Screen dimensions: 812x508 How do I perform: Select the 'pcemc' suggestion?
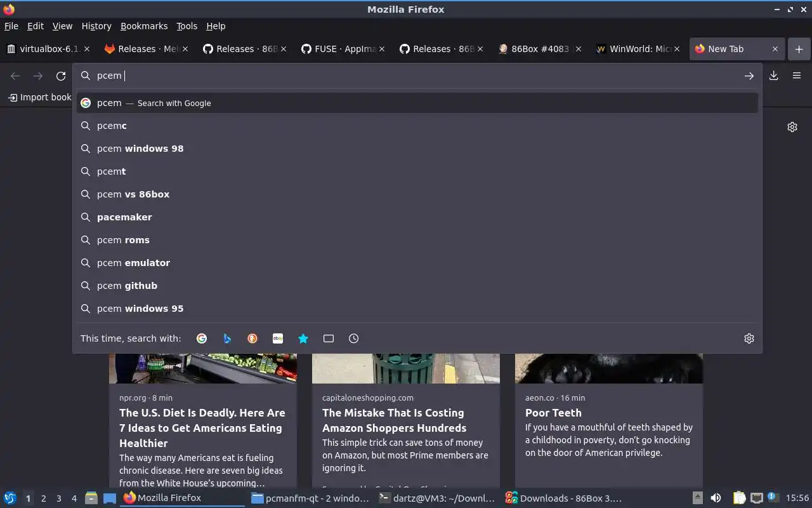point(417,126)
